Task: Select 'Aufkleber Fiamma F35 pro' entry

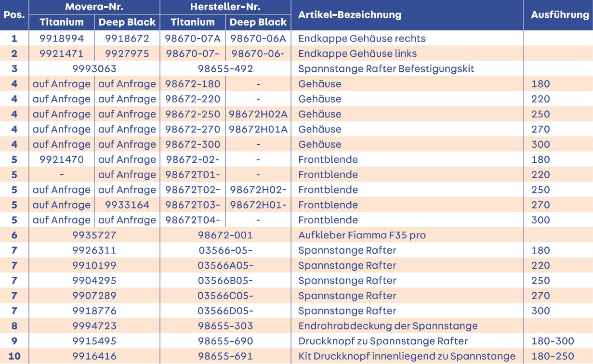Action: [362, 235]
